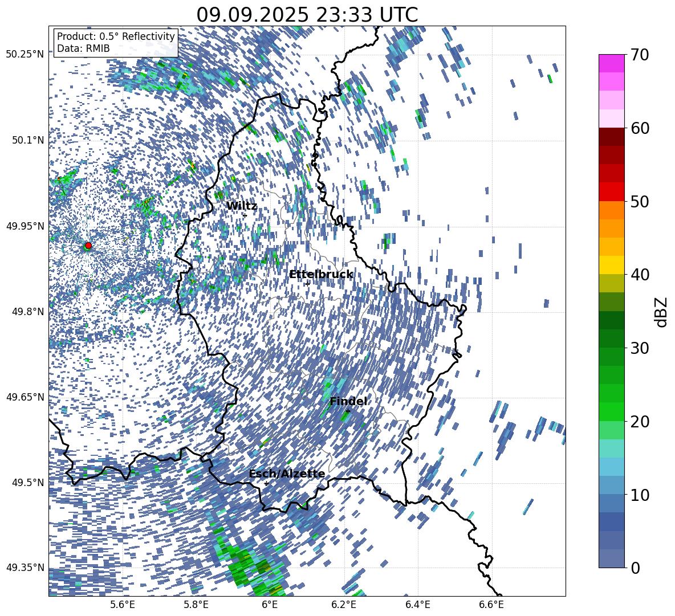Viewport: 675px width, 616px height.
Task: Click the red radar site marker
Action: point(88,245)
